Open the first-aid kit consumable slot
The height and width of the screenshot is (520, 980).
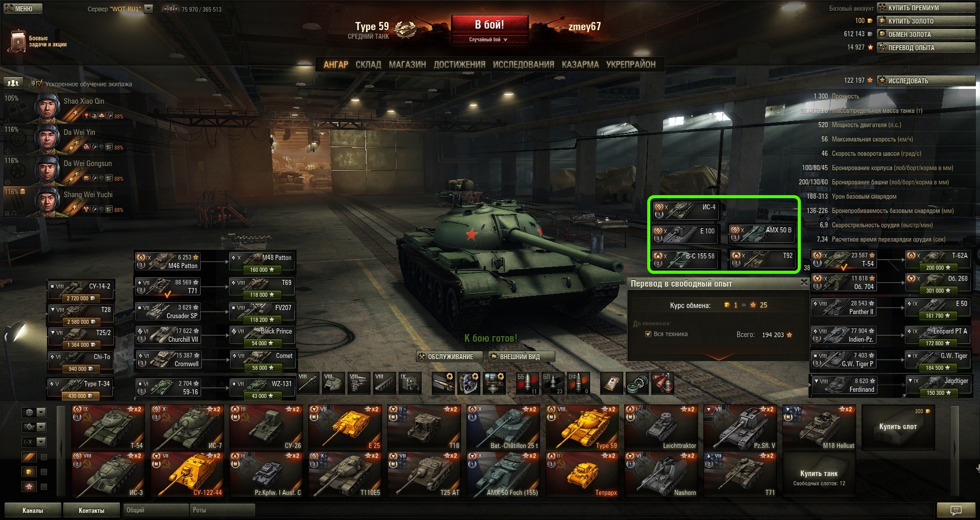[x=611, y=383]
